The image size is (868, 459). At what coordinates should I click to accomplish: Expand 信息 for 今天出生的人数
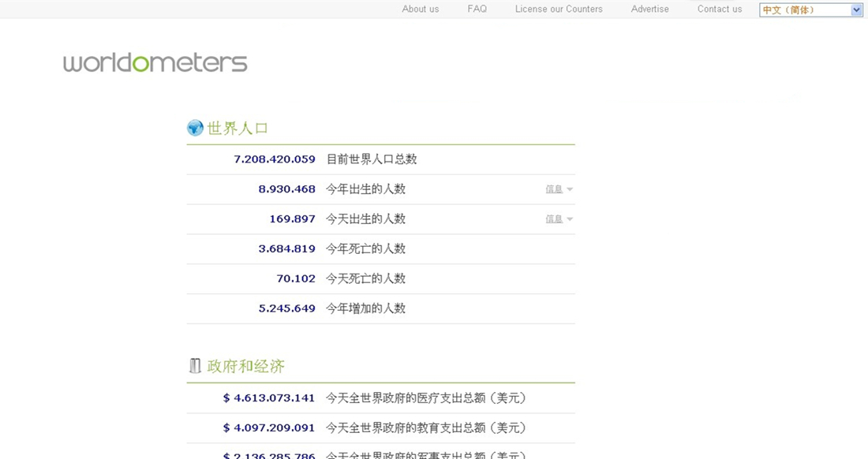[x=559, y=219]
